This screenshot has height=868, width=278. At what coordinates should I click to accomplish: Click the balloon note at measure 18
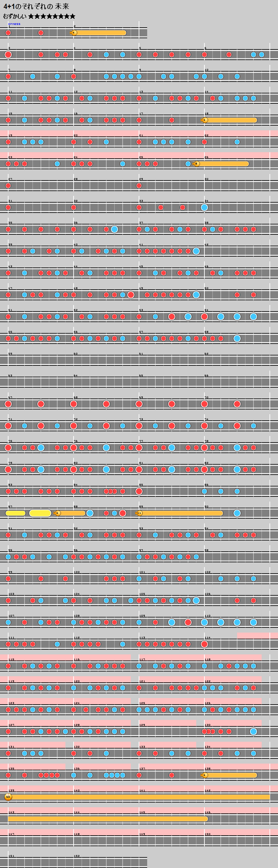(x=205, y=120)
